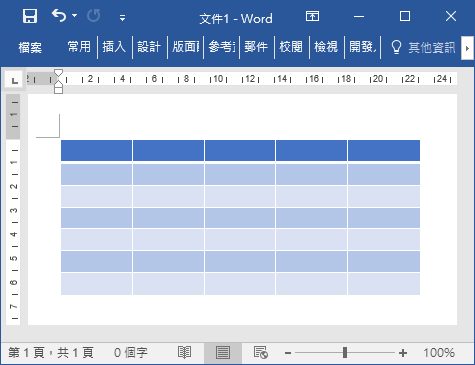Viewport: 475px width, 365px height.
Task: Open Ribbon Display Options
Action: click(x=312, y=16)
